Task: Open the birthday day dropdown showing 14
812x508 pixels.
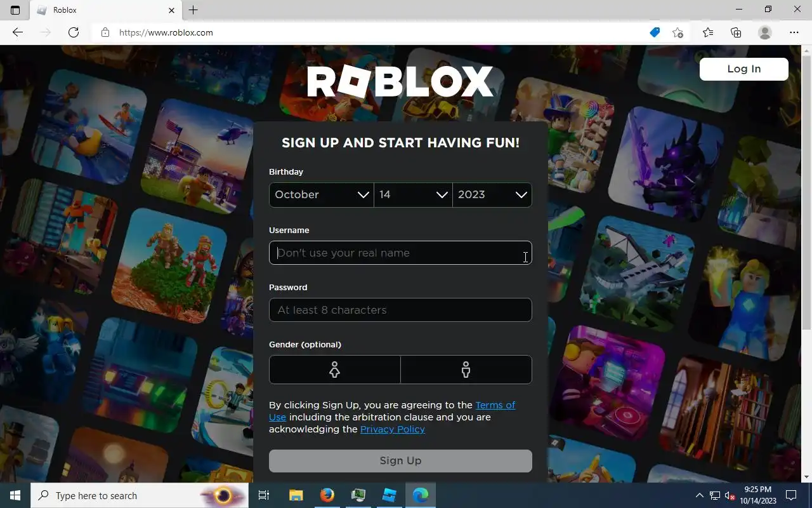Action: tap(414, 195)
